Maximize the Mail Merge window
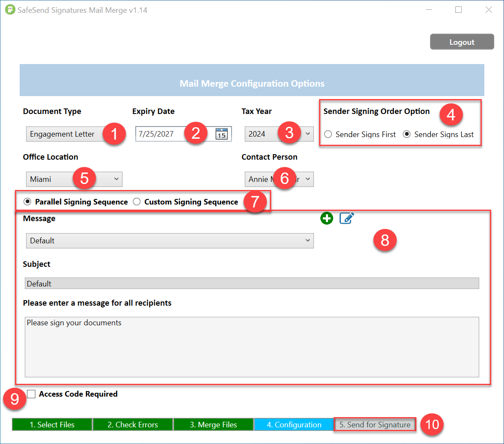The image size is (504, 444). [x=459, y=10]
